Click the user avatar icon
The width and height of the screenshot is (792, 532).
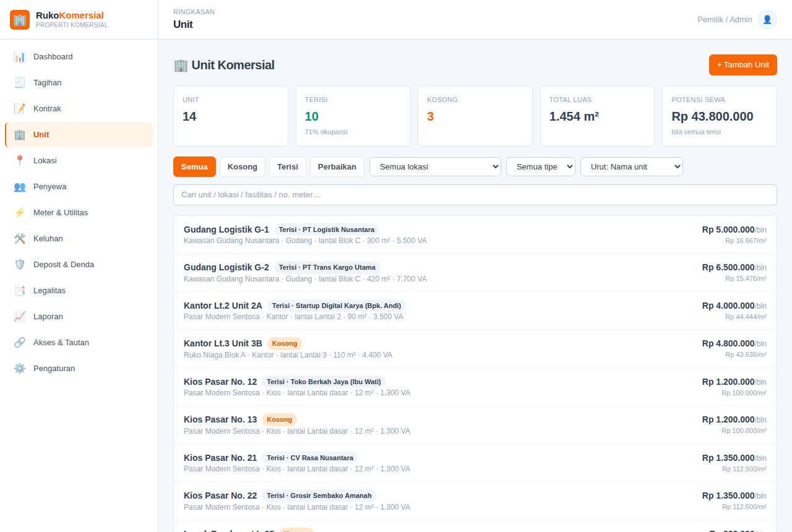[x=767, y=20]
